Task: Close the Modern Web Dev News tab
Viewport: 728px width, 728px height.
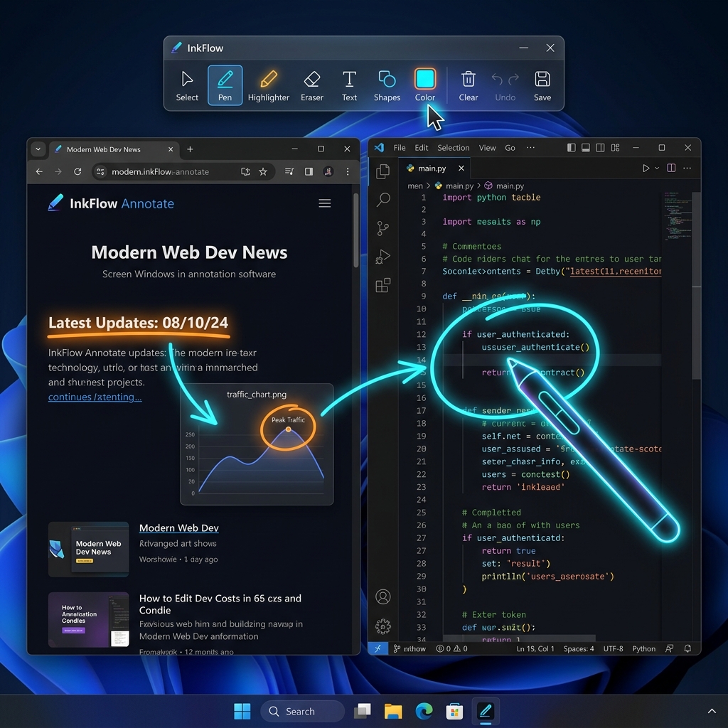Action: (171, 149)
